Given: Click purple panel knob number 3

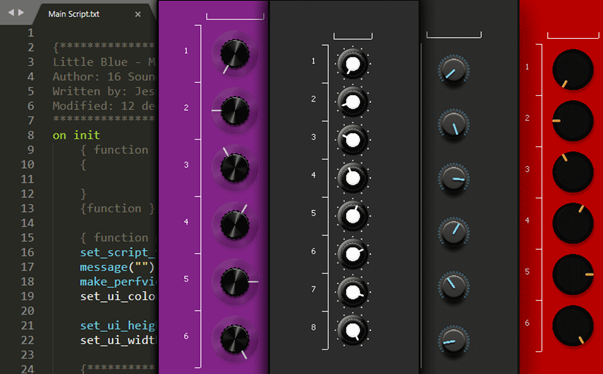Looking at the screenshot, I should pyautogui.click(x=235, y=168).
